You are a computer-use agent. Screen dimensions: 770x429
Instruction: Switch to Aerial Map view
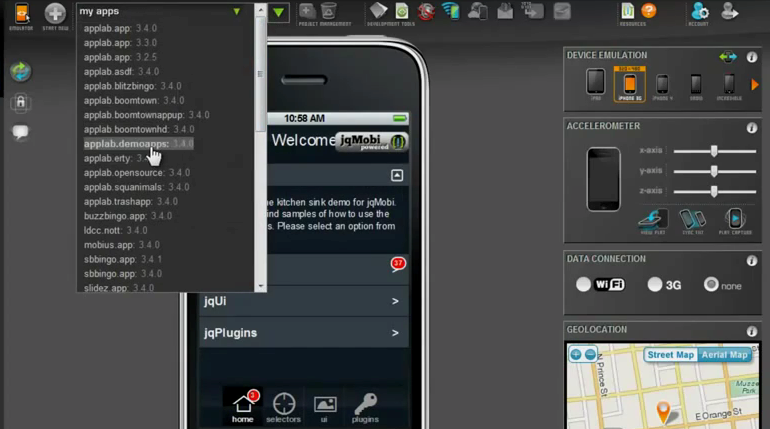724,355
